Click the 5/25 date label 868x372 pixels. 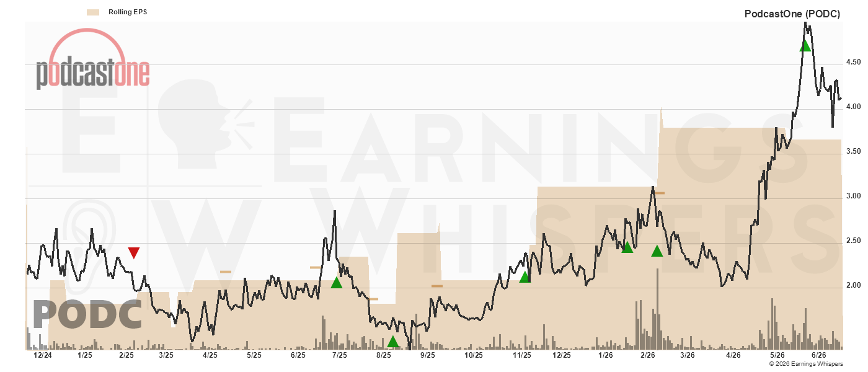coord(254,355)
